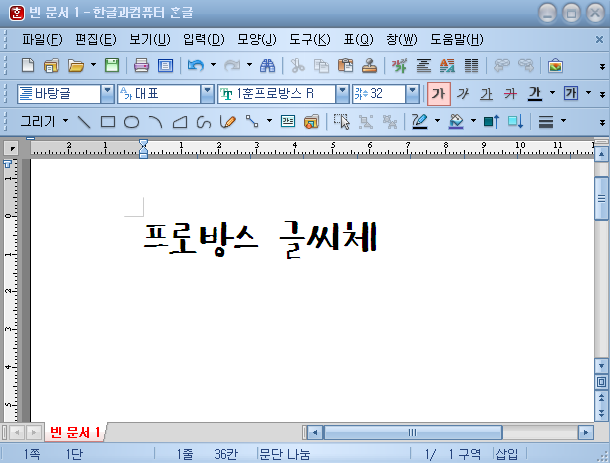
Task: Open the 파일(F) menu
Action: tap(42, 39)
